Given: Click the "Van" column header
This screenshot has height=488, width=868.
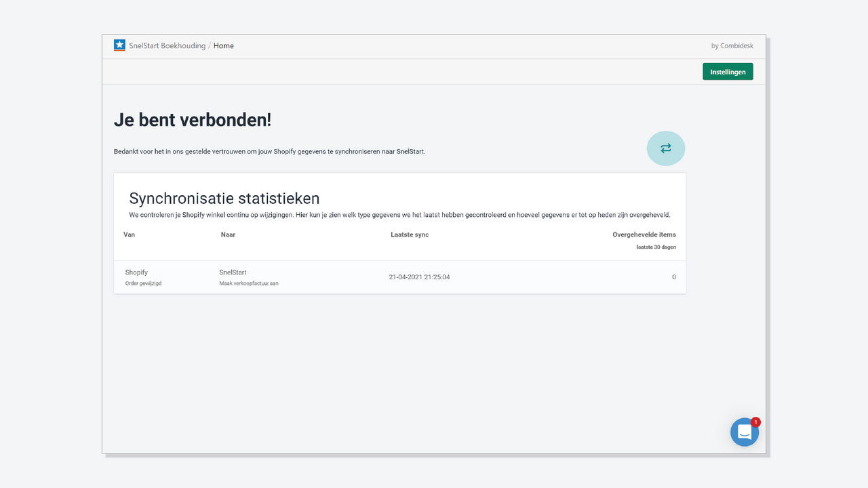Looking at the screenshot, I should (x=129, y=235).
